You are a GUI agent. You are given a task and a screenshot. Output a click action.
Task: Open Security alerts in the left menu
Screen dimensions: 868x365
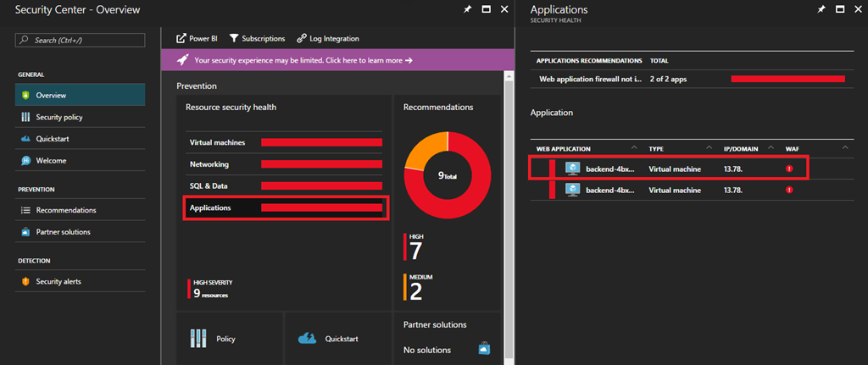click(x=81, y=281)
